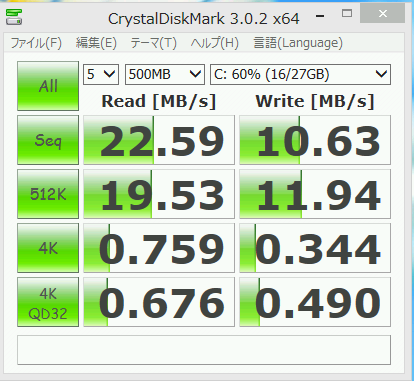Minimize the CrystalDiskMark window
This screenshot has width=414, height=381.
(x=320, y=15)
